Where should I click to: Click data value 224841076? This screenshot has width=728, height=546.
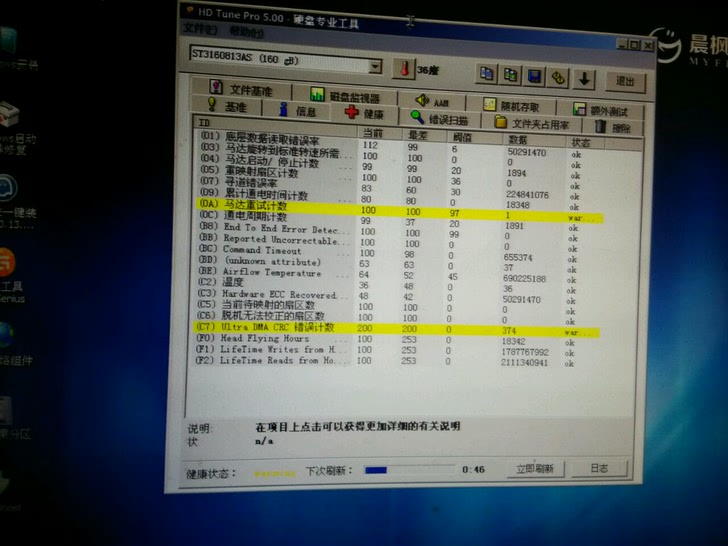527,195
